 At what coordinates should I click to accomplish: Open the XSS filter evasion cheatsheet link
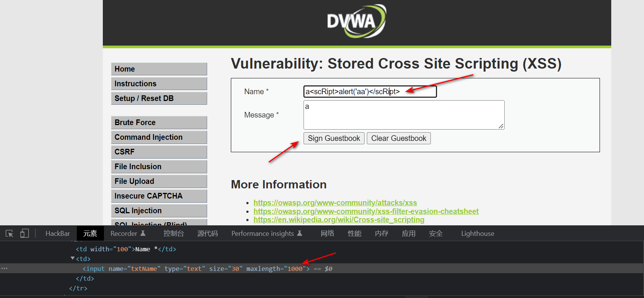tap(366, 211)
